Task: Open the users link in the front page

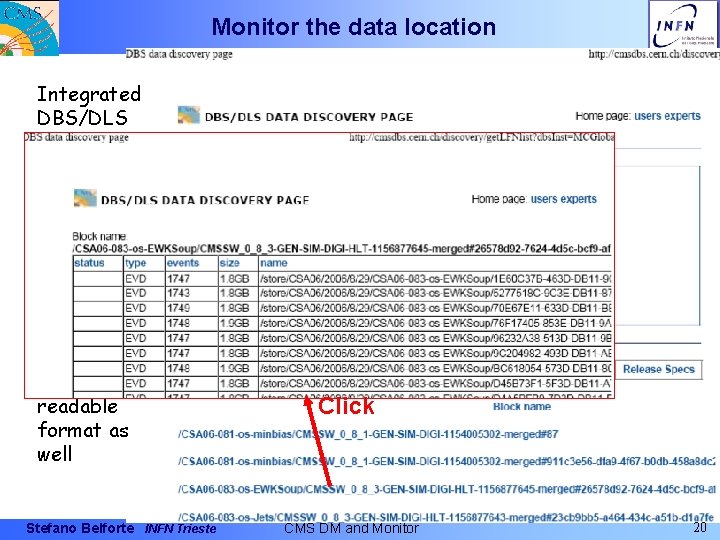Action: pos(544,199)
